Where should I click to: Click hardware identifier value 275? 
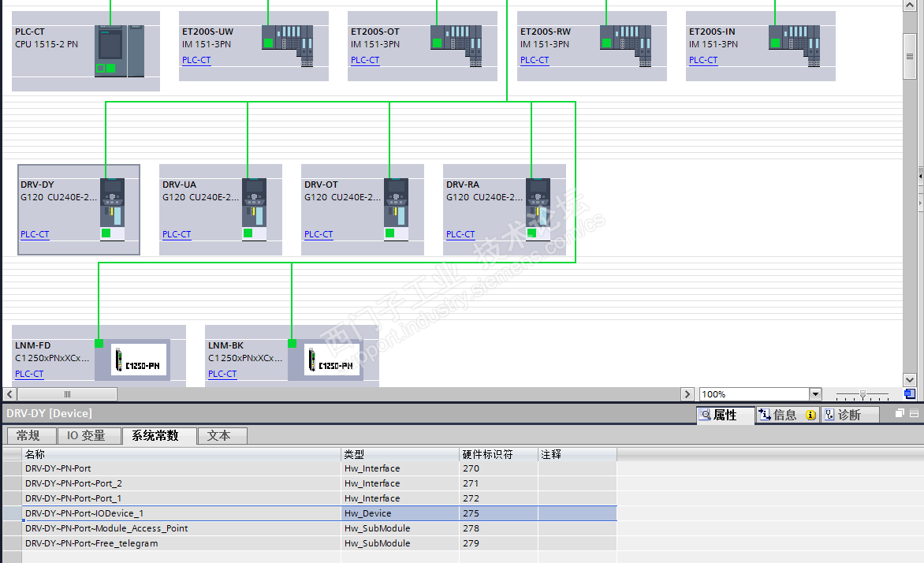(471, 513)
